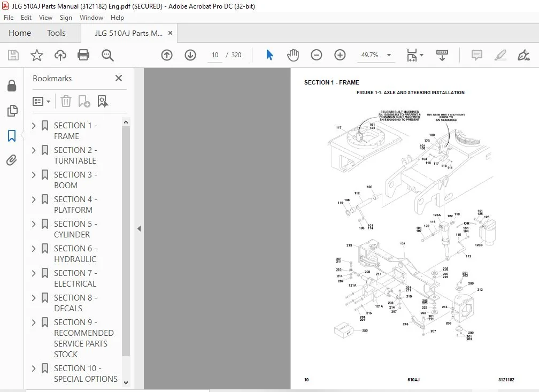Select the Highlight text tool
Image resolution: width=539 pixels, height=392 pixels.
click(x=500, y=55)
